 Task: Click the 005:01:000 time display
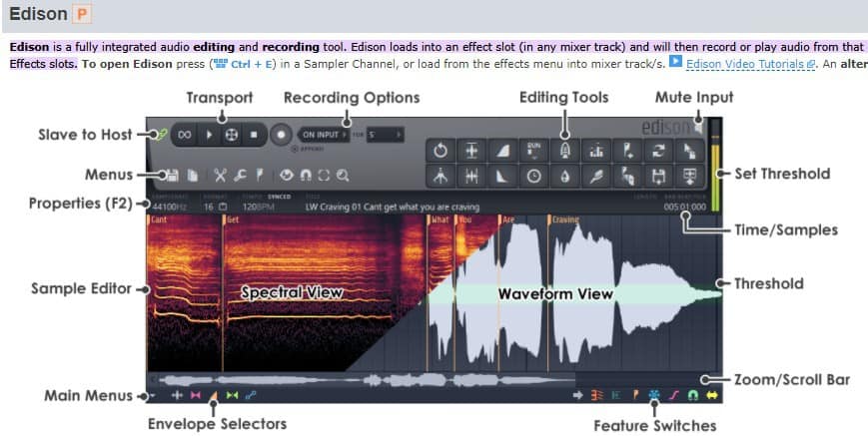(x=685, y=208)
